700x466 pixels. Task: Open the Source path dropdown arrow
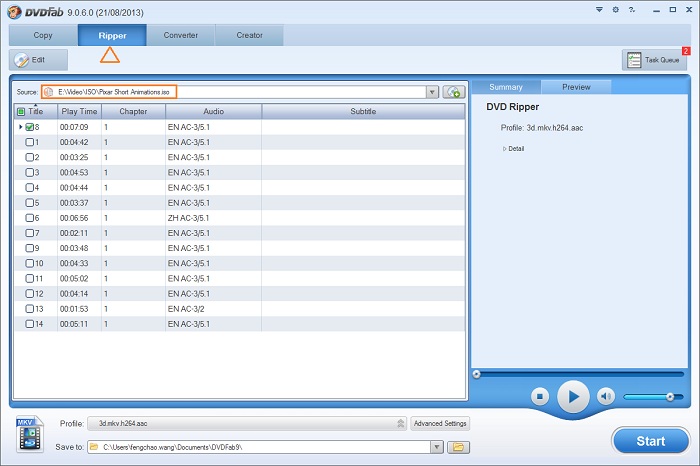[x=432, y=92]
